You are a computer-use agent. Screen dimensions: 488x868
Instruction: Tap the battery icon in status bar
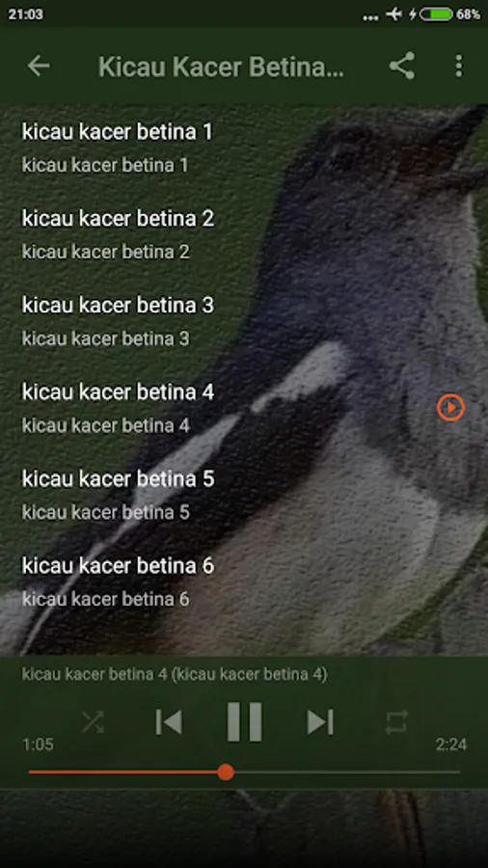436,14
